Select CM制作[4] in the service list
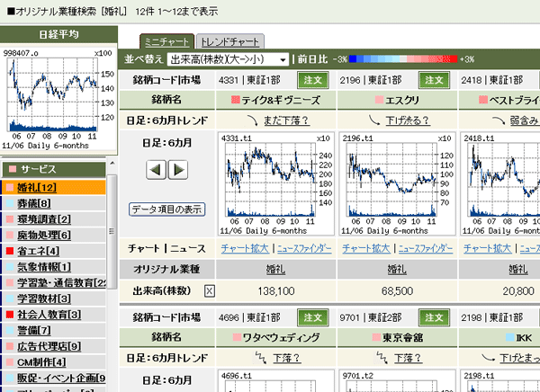The height and width of the screenshot is (392, 540). 41,361
